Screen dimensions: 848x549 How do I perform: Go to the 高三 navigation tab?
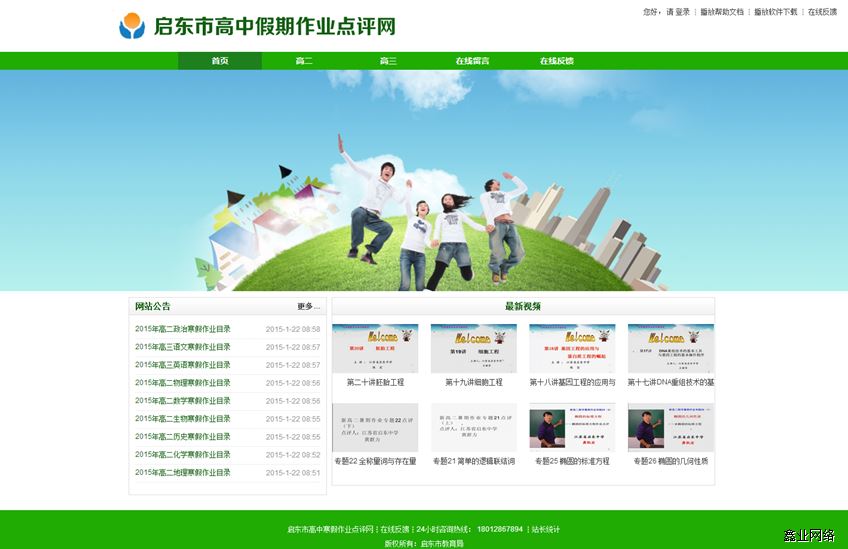(x=388, y=61)
